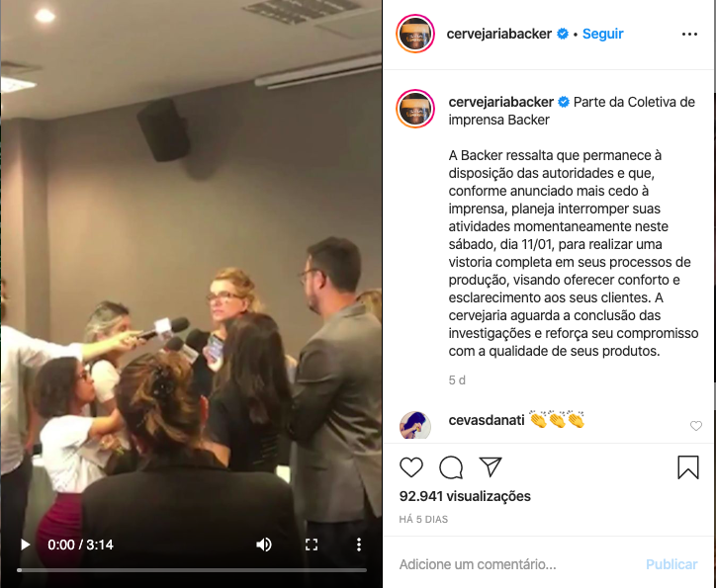
Task: Click Publicar to post comment
Action: click(671, 564)
